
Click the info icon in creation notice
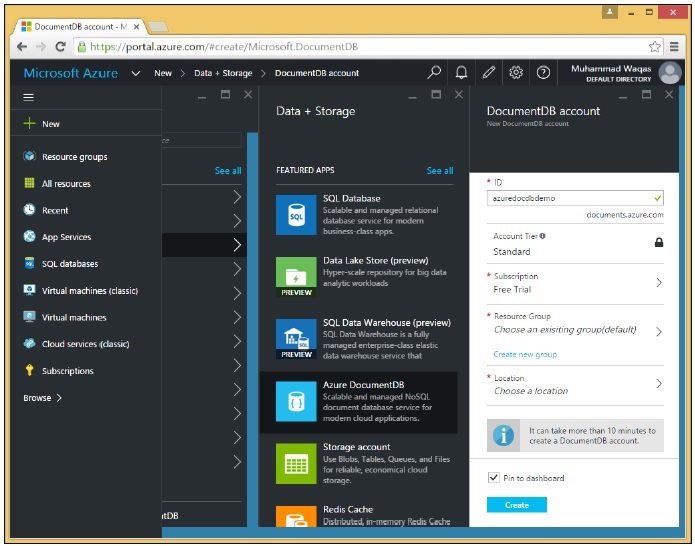tap(504, 435)
